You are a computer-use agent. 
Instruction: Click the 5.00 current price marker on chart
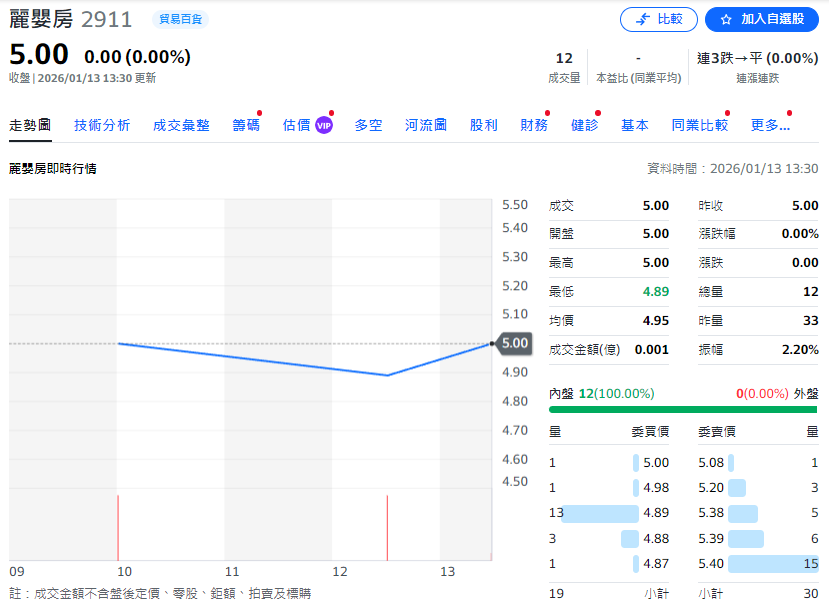click(x=514, y=343)
